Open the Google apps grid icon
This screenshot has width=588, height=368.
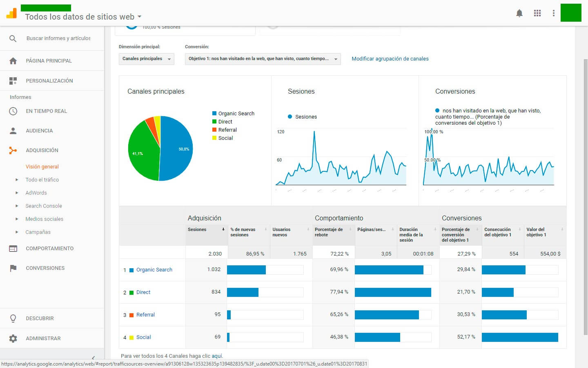click(x=537, y=13)
